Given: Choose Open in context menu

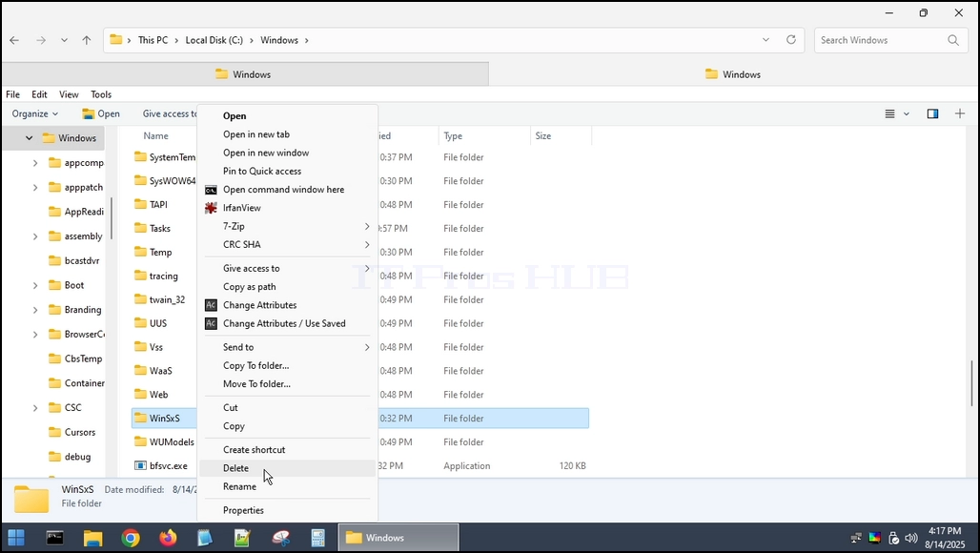Looking at the screenshot, I should tap(288, 115).
